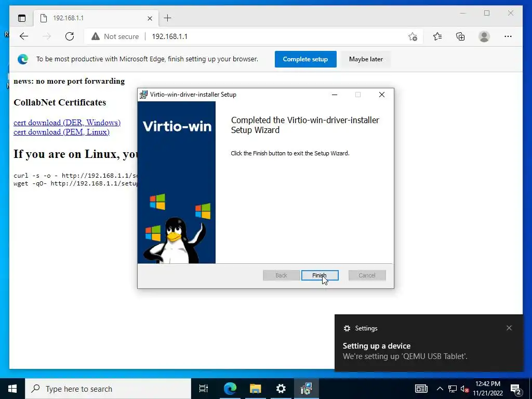532x399 pixels.
Task: Open Microsoft Edge from the taskbar
Action: [x=230, y=389]
